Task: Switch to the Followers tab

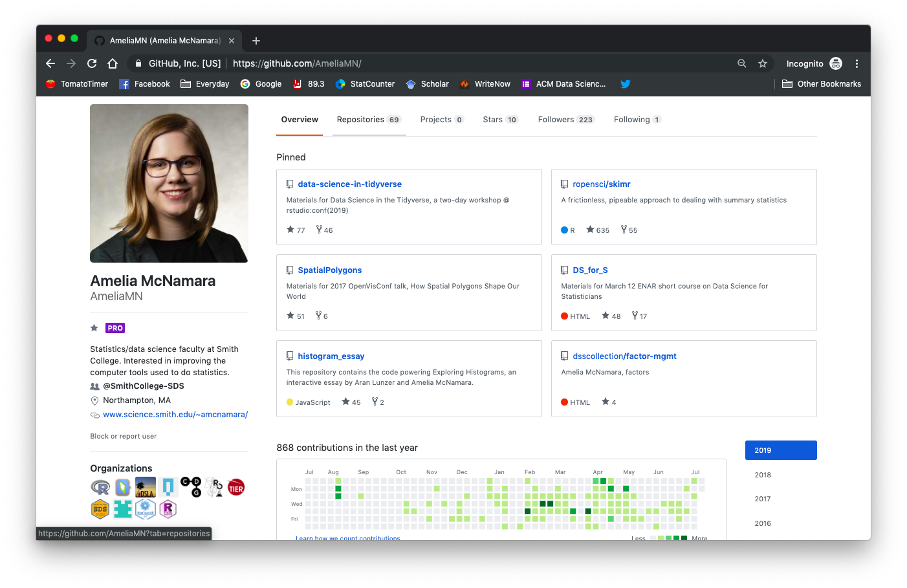Action: coord(565,119)
